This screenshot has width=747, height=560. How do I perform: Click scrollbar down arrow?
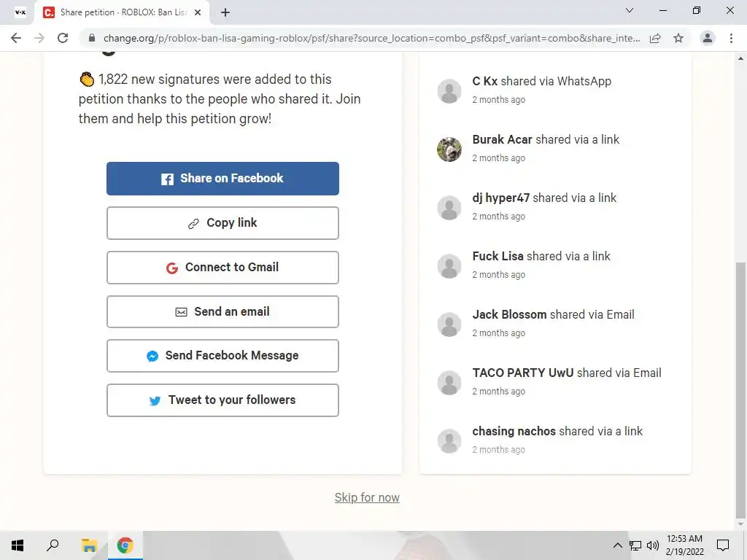[740, 524]
